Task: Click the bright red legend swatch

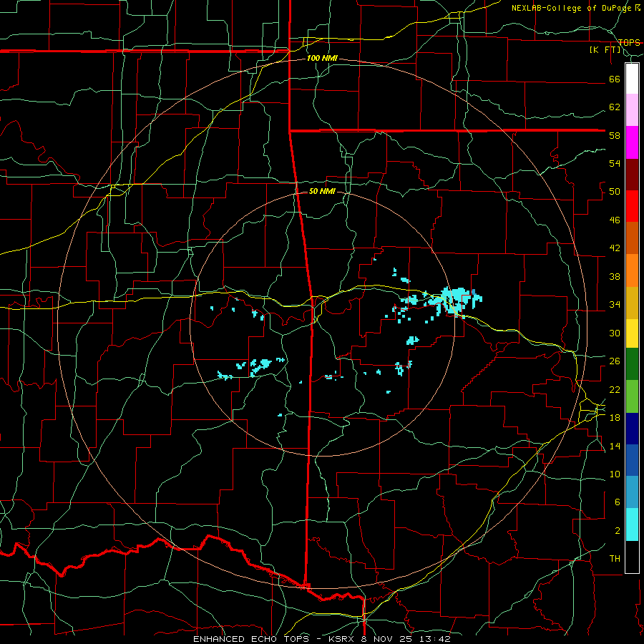Action: (632, 206)
